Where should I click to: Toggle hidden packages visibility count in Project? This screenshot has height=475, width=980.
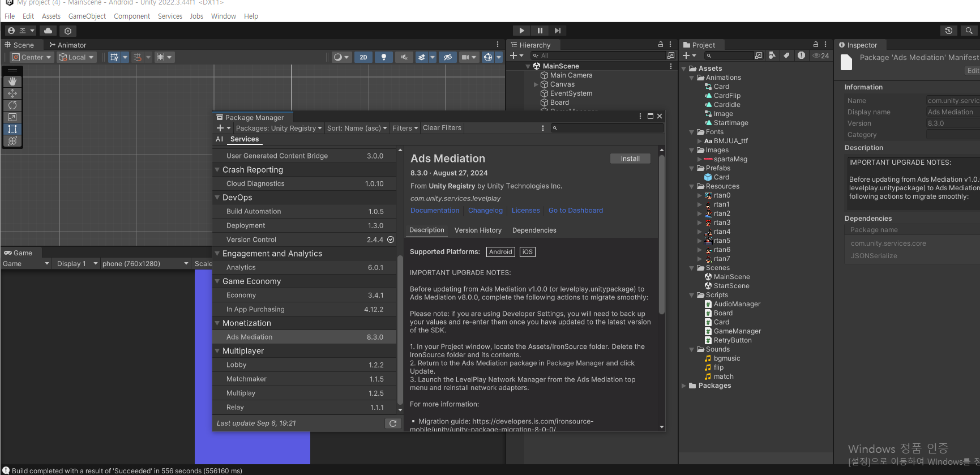click(821, 55)
